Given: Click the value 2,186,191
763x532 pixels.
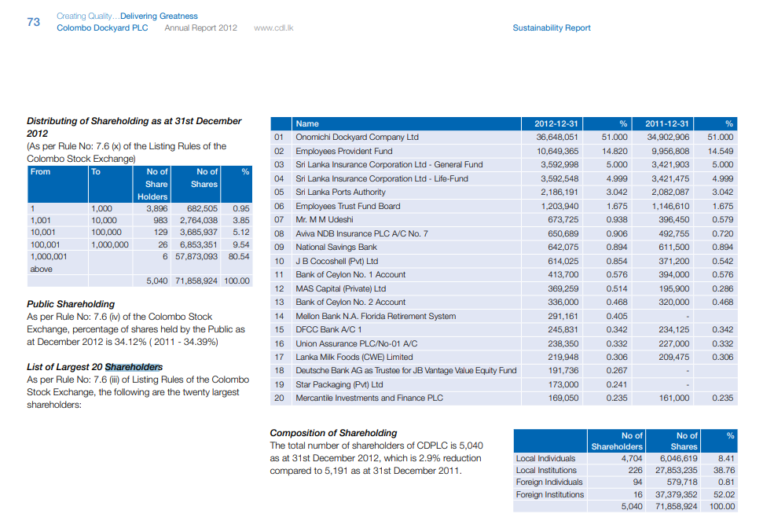Looking at the screenshot, I should (x=559, y=193).
